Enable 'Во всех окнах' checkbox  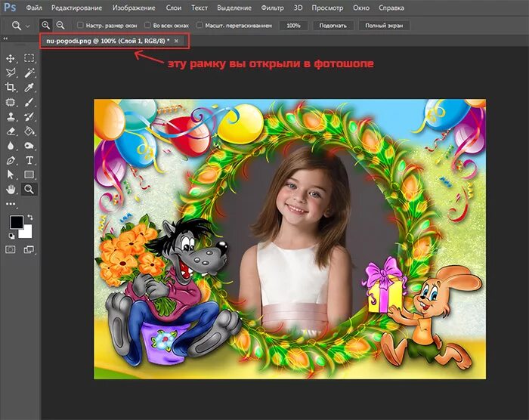(147, 25)
